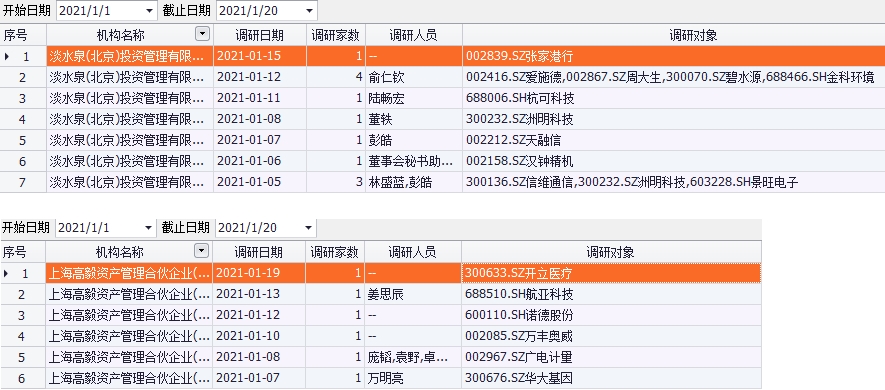Select row 7 number in the 淡水泉 table

(x=23, y=182)
